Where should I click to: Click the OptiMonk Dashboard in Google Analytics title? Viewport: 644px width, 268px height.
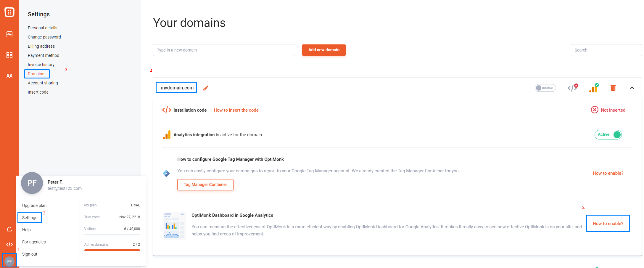tap(232, 215)
